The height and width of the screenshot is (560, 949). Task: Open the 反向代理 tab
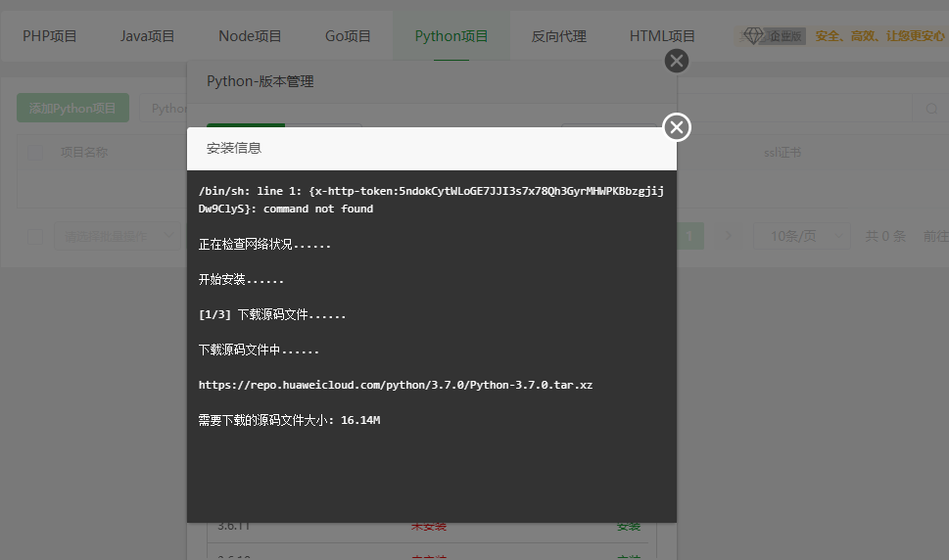click(x=558, y=36)
